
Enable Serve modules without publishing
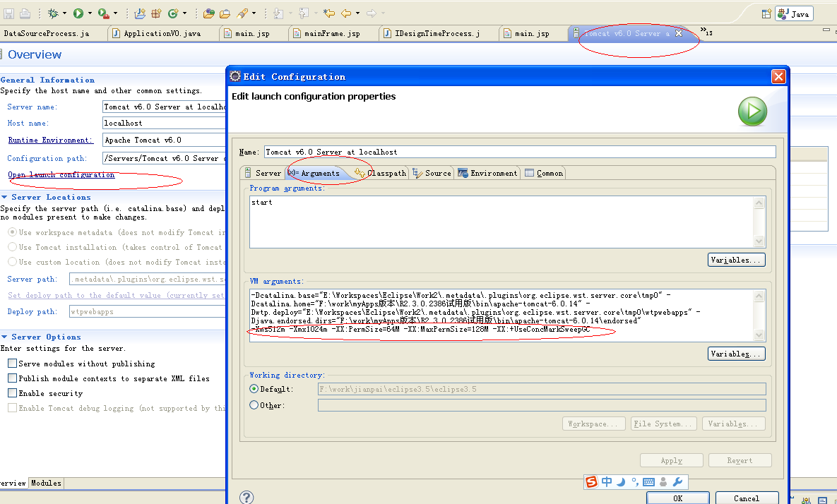point(12,364)
